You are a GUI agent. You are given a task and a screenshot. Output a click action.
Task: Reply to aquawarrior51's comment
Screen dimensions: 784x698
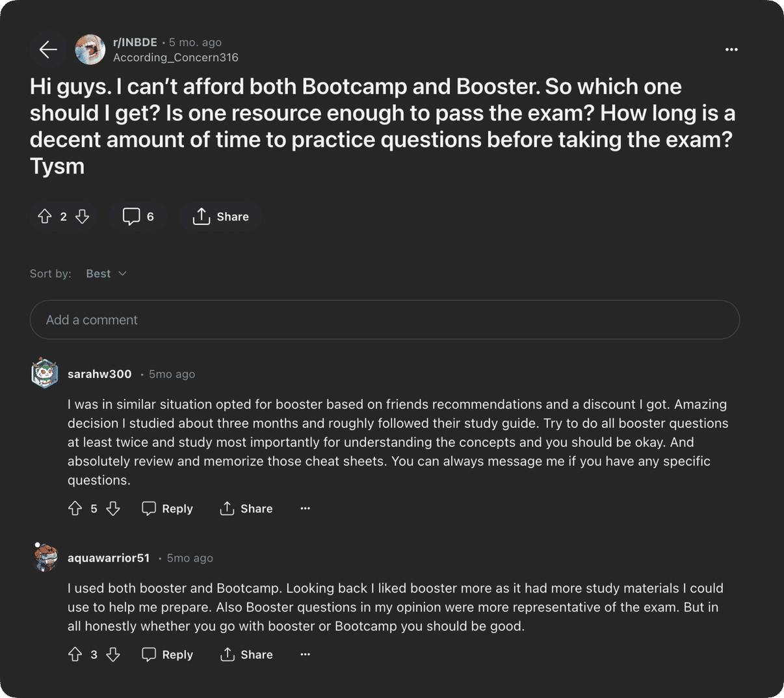point(168,654)
